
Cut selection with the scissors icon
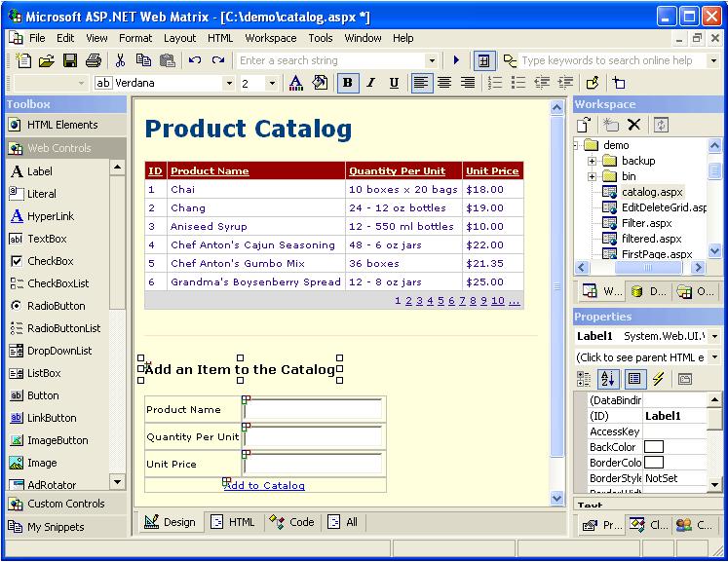pyautogui.click(x=120, y=60)
